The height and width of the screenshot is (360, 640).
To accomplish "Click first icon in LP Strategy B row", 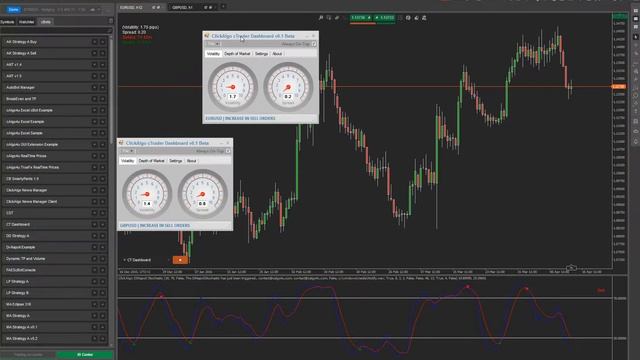I will pos(94,293).
